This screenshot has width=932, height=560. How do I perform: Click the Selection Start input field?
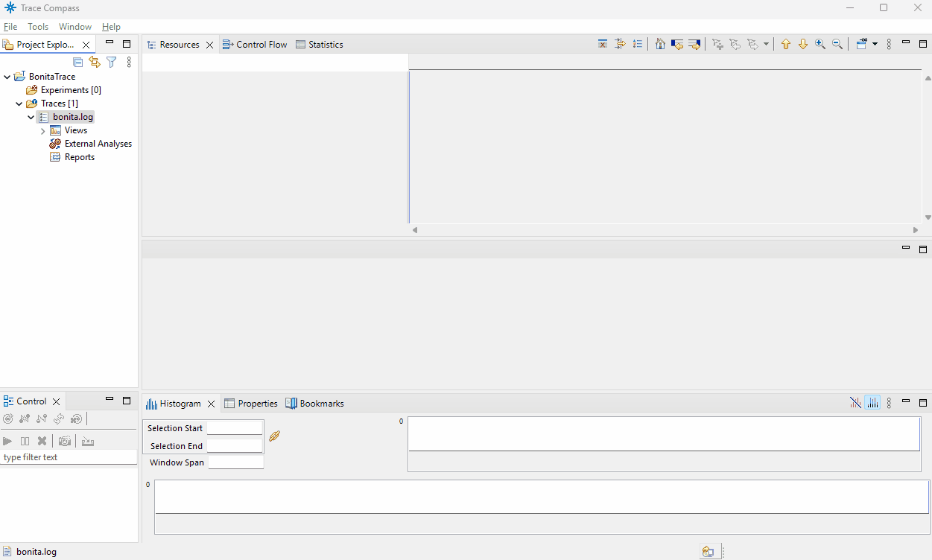pos(235,428)
